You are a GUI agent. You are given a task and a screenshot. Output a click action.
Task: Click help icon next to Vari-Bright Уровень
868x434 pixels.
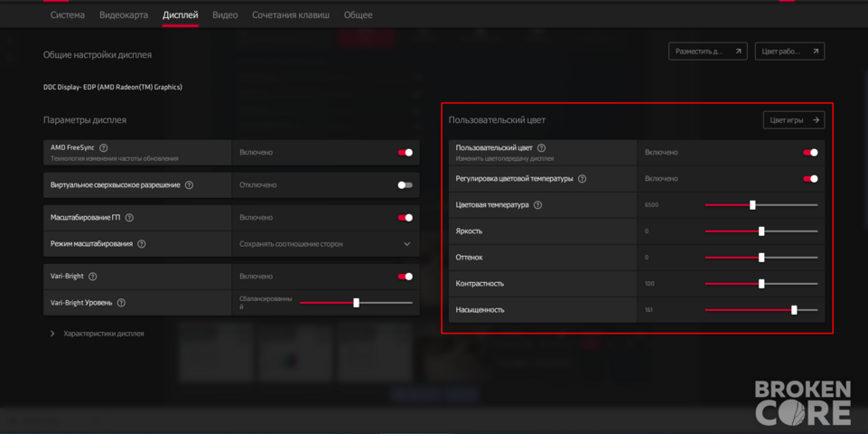(121, 303)
